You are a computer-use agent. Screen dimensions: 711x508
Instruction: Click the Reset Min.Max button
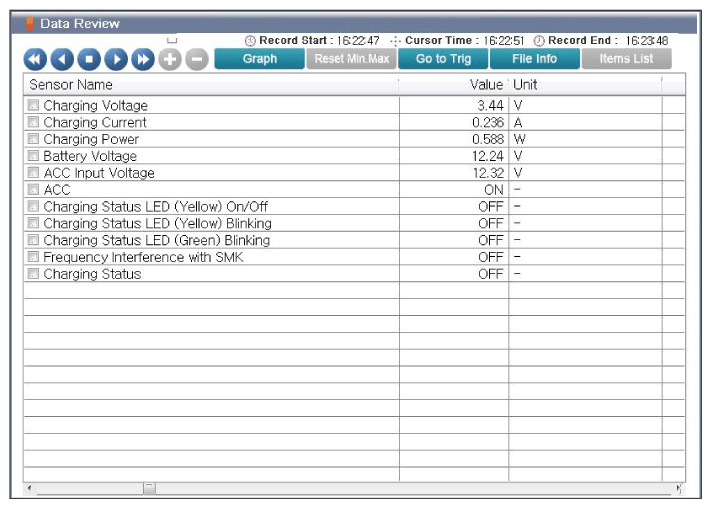pyautogui.click(x=351, y=59)
